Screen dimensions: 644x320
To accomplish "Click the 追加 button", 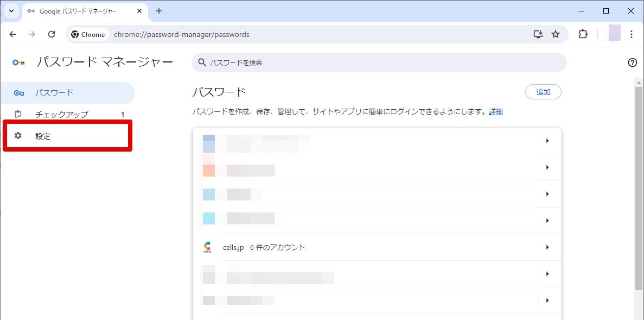I will click(x=543, y=92).
